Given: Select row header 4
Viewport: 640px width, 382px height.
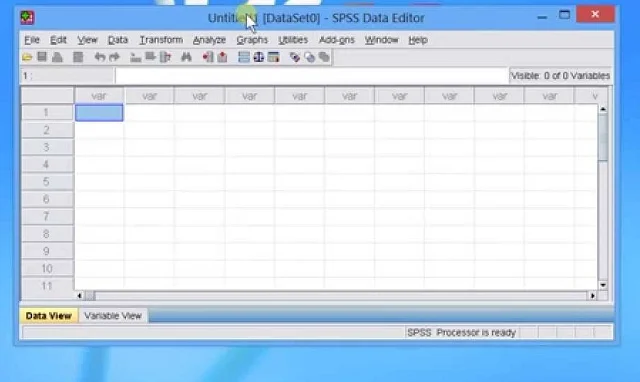Looking at the screenshot, I should [x=47, y=164].
